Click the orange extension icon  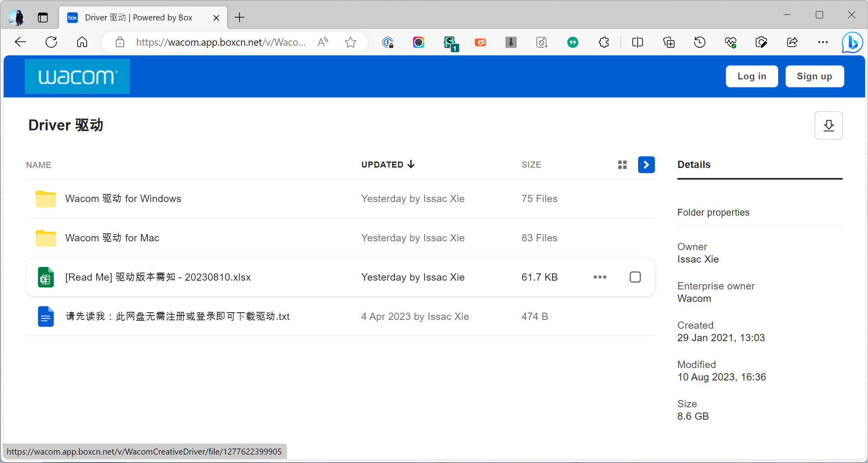[x=480, y=42]
